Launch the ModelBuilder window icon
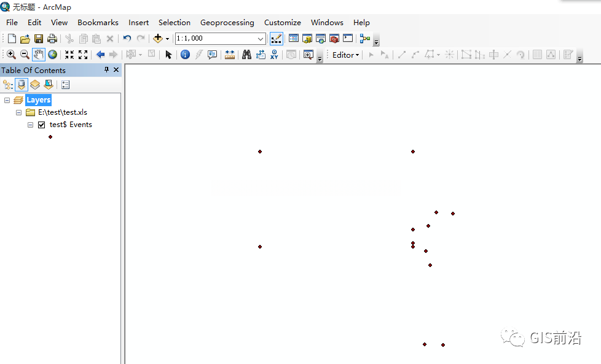The width and height of the screenshot is (601, 364). click(x=365, y=38)
